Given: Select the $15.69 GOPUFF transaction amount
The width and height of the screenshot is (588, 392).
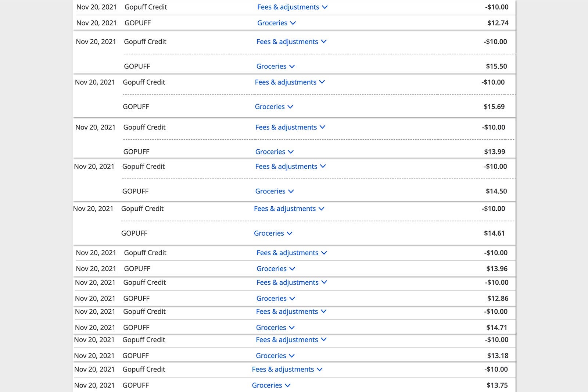Looking at the screenshot, I should 494,107.
